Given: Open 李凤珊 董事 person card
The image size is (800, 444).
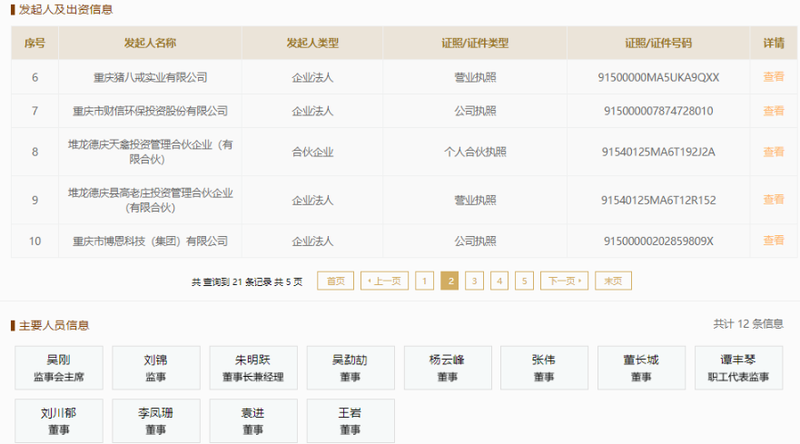Looking at the screenshot, I should pos(156,421).
